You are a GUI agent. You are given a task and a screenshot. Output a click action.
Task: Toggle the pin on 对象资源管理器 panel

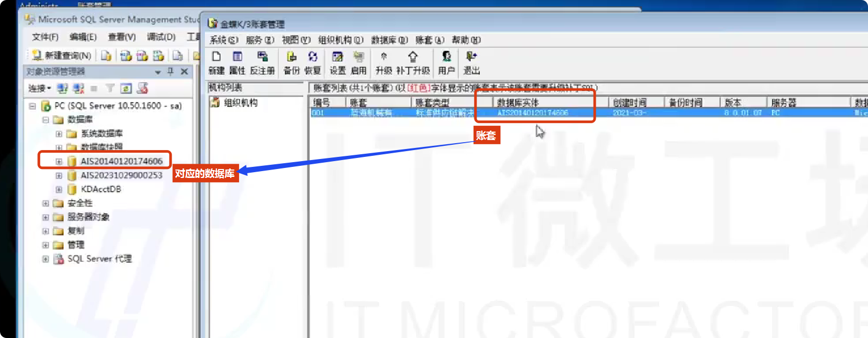pyautogui.click(x=170, y=72)
